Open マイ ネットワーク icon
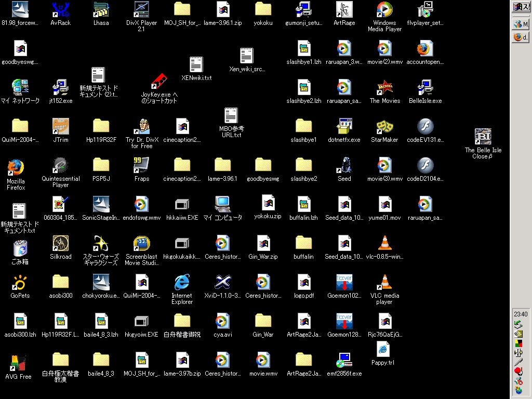Viewport: 532px width, 399px height. [20, 91]
